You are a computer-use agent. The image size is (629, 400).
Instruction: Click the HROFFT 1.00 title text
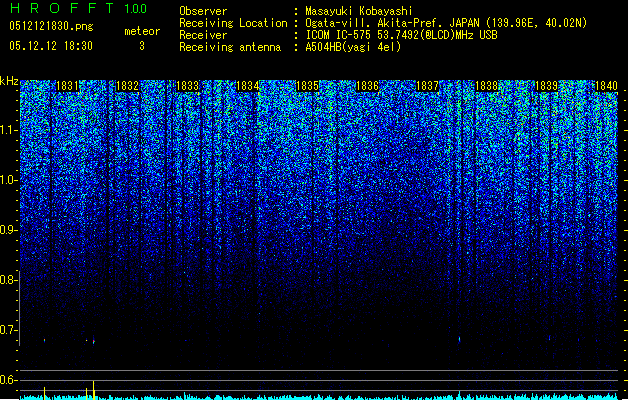point(79,8)
